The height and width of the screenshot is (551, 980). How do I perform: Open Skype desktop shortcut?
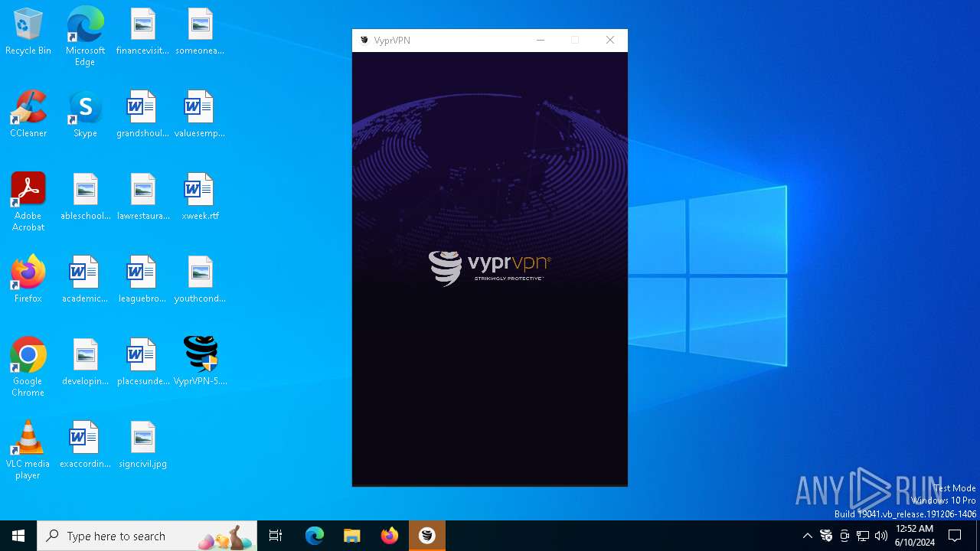[x=85, y=115]
